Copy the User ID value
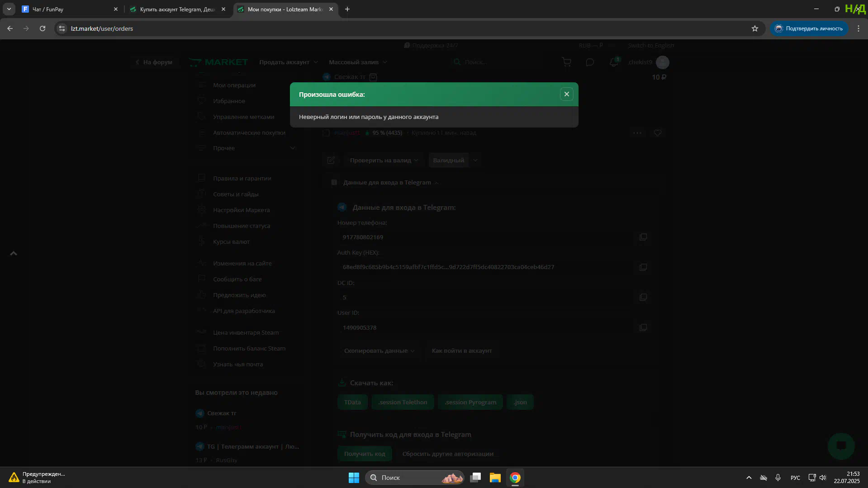868x488 pixels. point(643,327)
